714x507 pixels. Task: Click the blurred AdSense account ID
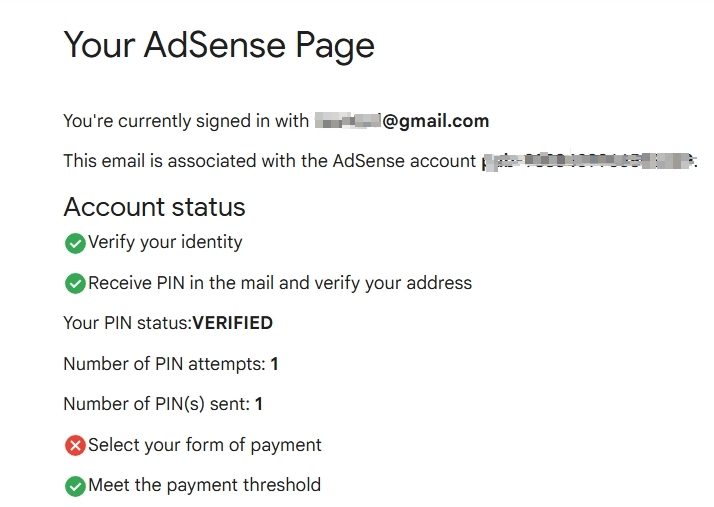tap(589, 161)
